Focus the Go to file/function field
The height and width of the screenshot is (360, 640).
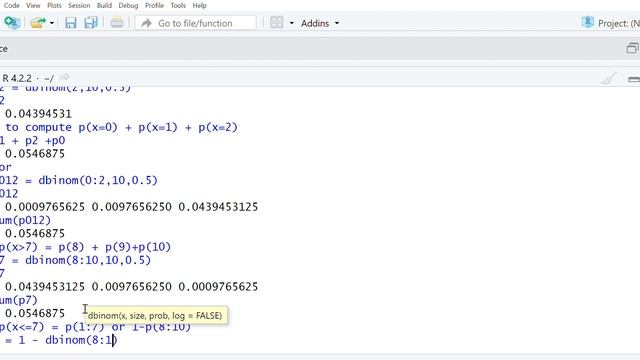[196, 23]
